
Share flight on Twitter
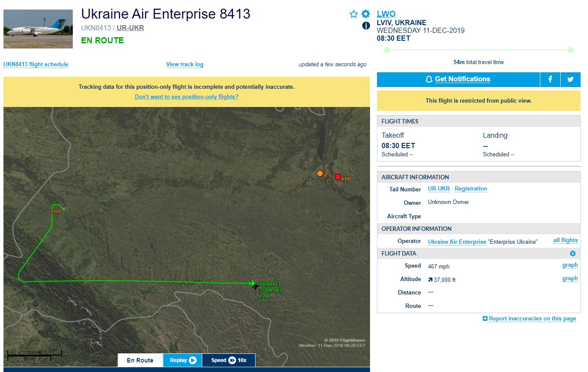tap(570, 79)
